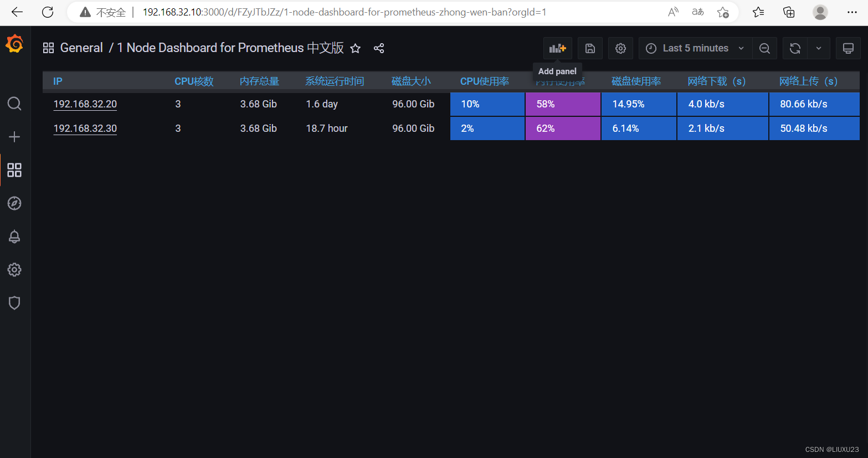Refresh the dashboard now
The width and height of the screenshot is (868, 458).
(x=795, y=48)
